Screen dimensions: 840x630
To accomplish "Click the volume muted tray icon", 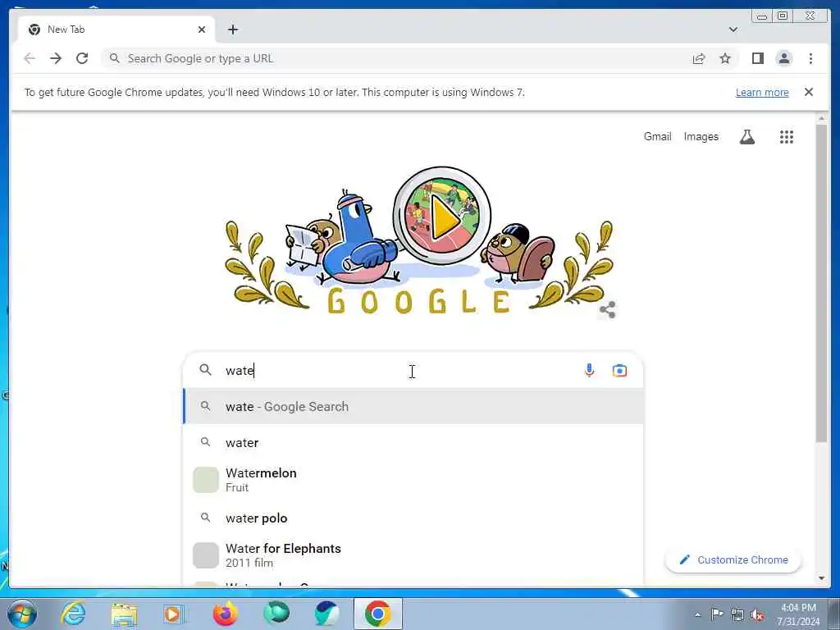I will (x=757, y=614).
